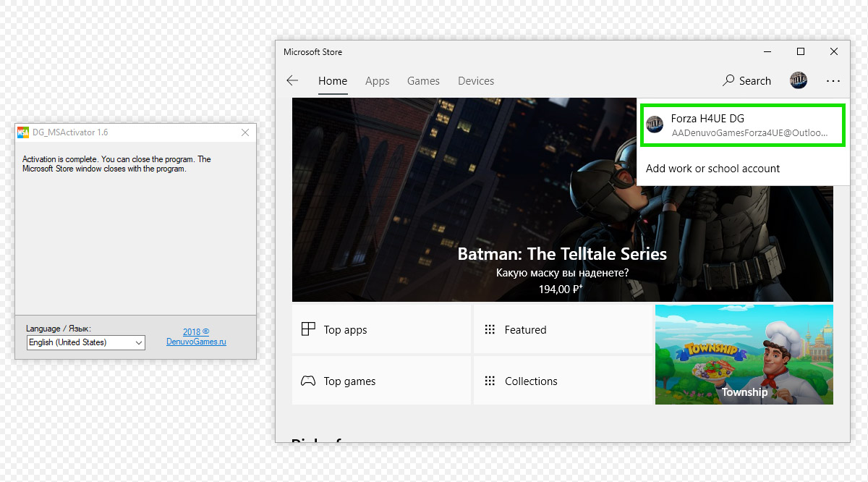Open the Devices tab
Screen dimensions: 868x482
click(x=476, y=81)
